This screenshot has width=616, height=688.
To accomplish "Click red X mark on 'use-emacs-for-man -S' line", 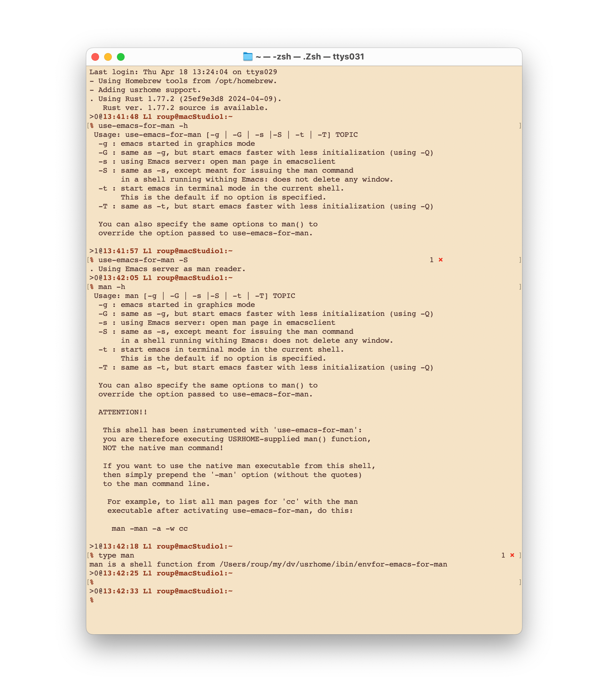I will coord(441,260).
